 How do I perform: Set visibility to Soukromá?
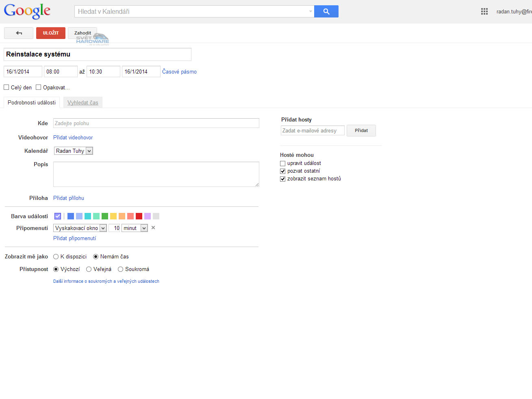pos(121,269)
